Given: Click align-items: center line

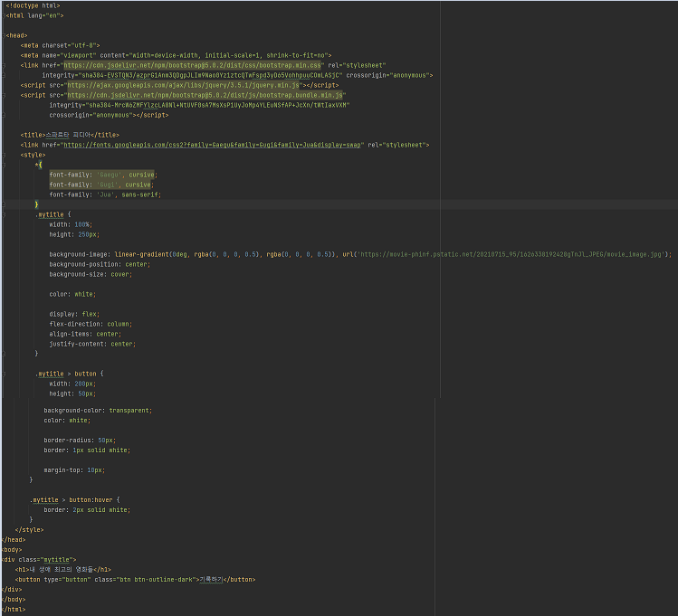Looking at the screenshot, I should point(85,334).
